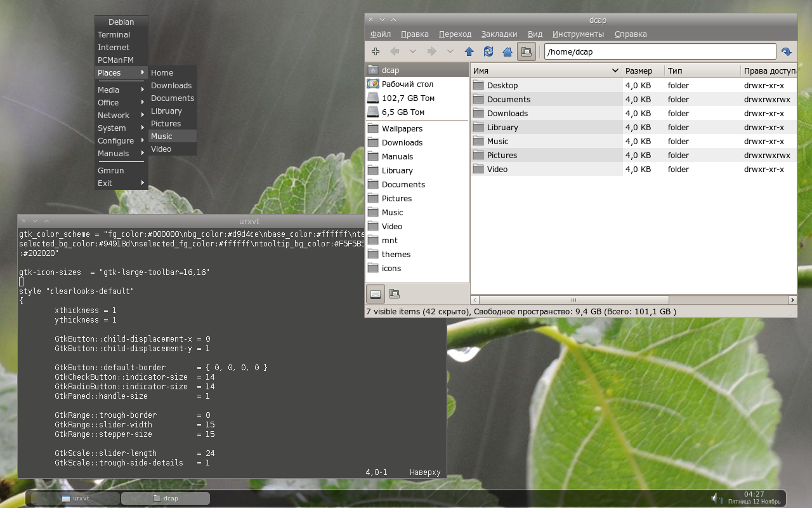Select the Library folder in the file list
Screen dimensions: 812x508
coord(502,127)
